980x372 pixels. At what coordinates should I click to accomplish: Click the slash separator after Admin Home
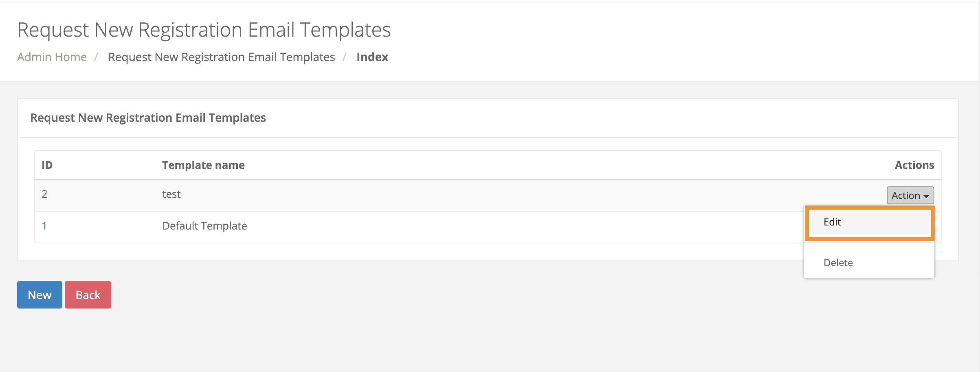point(96,57)
